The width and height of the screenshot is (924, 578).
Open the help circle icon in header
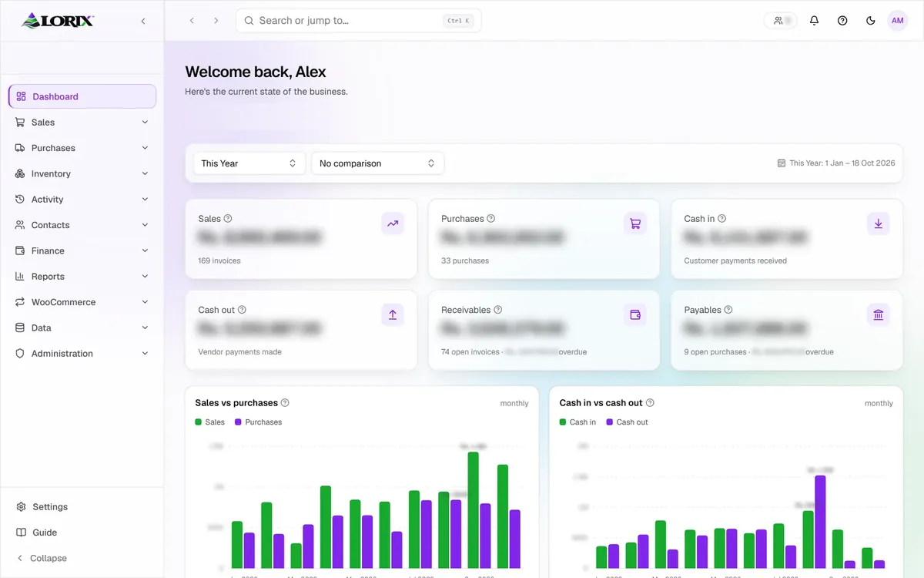pyautogui.click(x=842, y=21)
